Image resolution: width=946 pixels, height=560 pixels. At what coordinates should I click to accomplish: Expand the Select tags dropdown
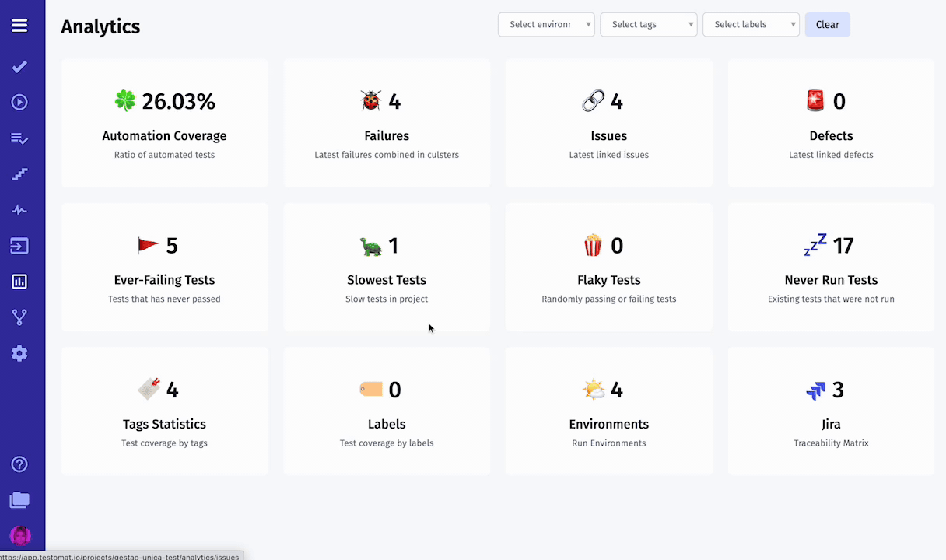point(649,24)
